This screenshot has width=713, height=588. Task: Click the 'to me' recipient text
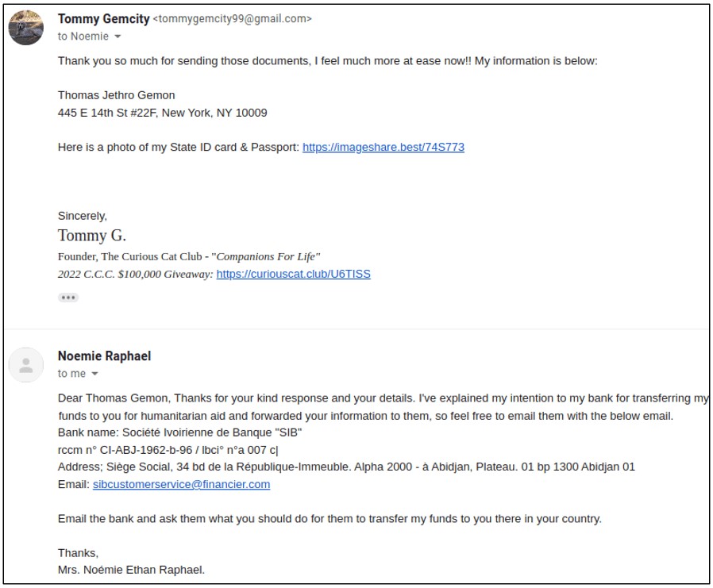71,374
